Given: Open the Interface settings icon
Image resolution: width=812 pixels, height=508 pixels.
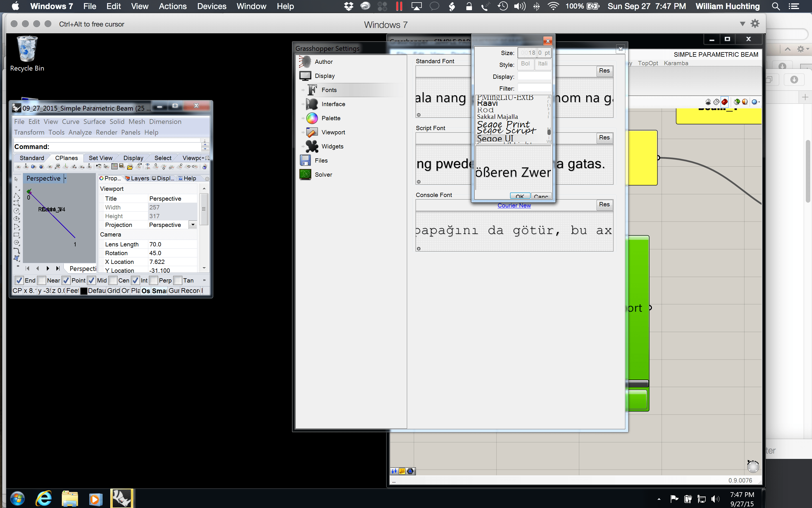Looking at the screenshot, I should pyautogui.click(x=312, y=104).
